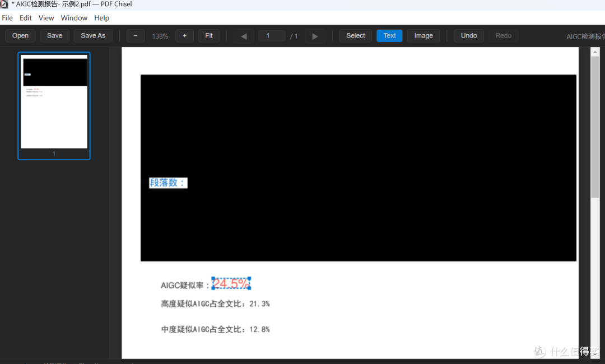Click the Redo button
The height and width of the screenshot is (364, 605).
point(503,35)
